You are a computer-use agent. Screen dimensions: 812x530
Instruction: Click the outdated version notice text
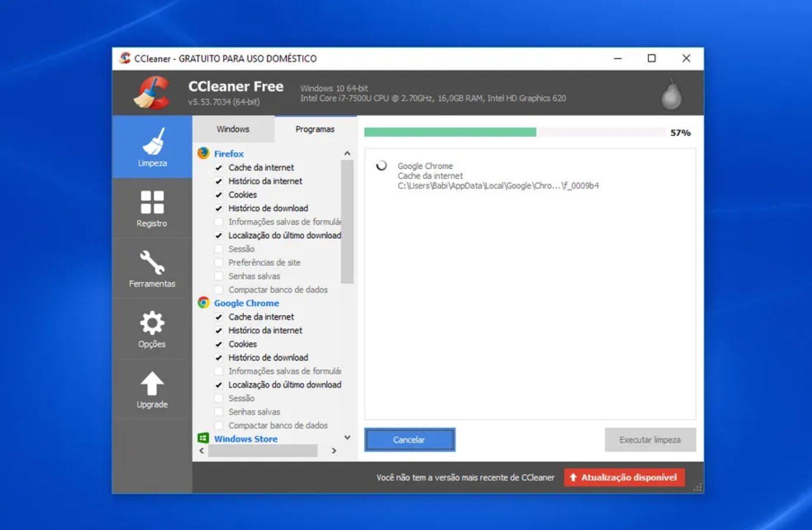point(465,478)
